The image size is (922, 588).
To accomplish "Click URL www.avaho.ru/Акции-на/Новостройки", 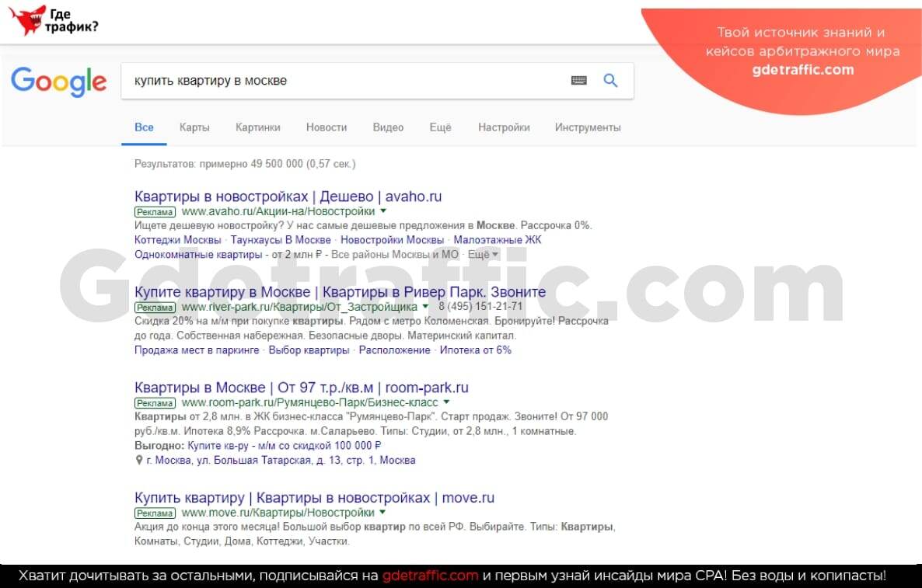I will point(278,210).
